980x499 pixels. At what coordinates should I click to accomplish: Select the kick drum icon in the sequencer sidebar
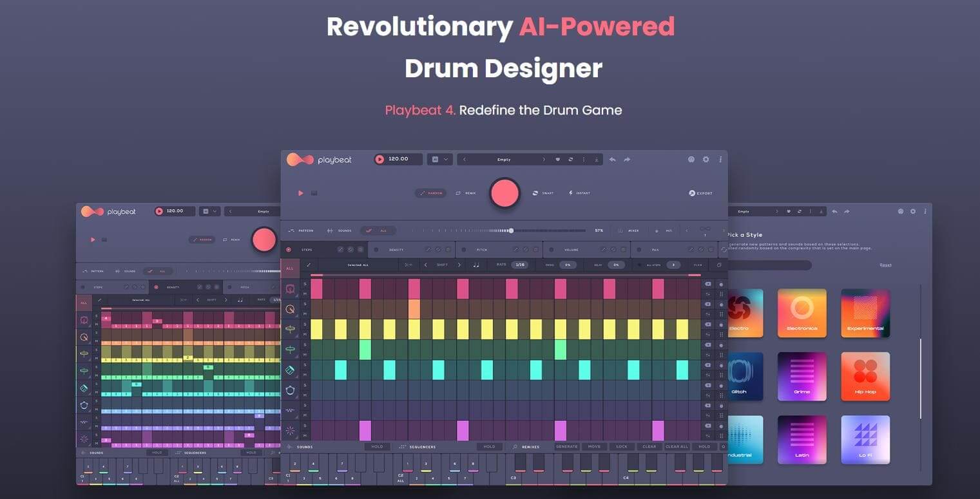click(290, 289)
